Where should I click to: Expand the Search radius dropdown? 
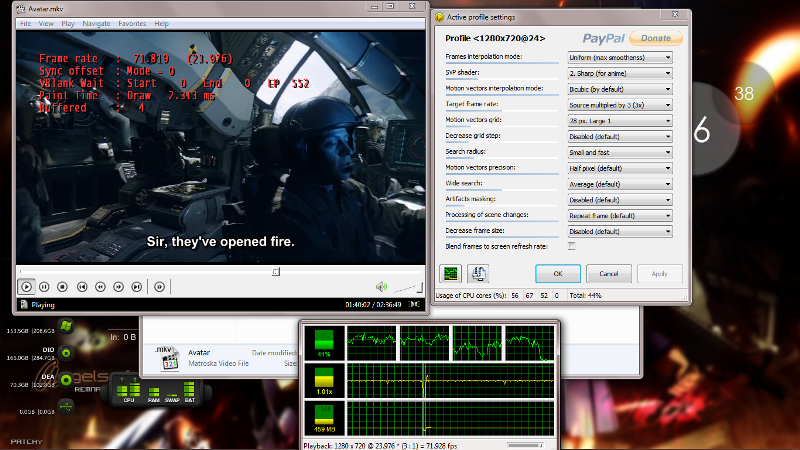tap(620, 153)
